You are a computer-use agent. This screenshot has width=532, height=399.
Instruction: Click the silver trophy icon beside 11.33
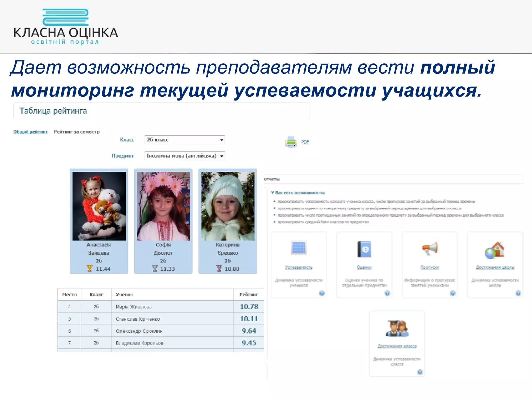tap(155, 268)
